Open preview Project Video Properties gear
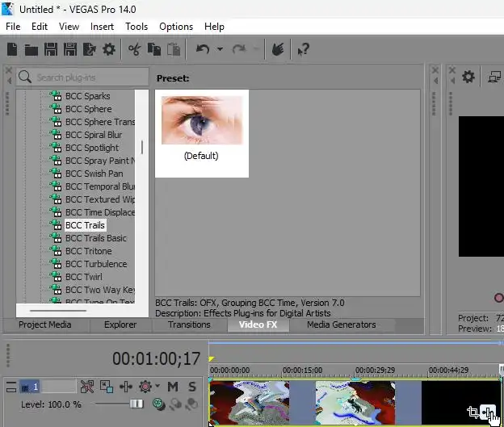Image resolution: width=504 pixels, height=427 pixels. click(x=468, y=77)
